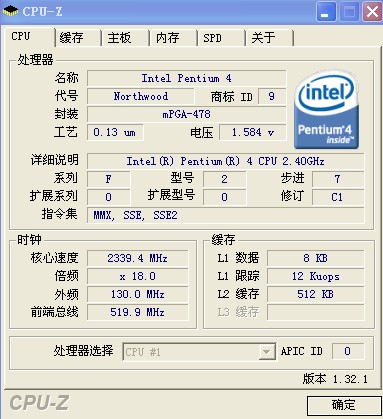Click the L1 数据 value '8 KB'
Image resolution: width=383 pixels, height=419 pixels.
(316, 258)
